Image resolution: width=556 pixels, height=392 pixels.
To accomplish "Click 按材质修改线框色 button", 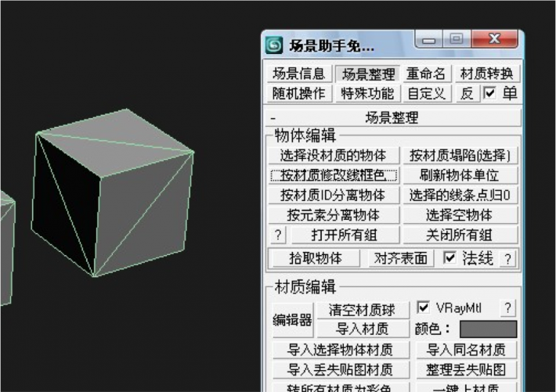I will click(334, 175).
